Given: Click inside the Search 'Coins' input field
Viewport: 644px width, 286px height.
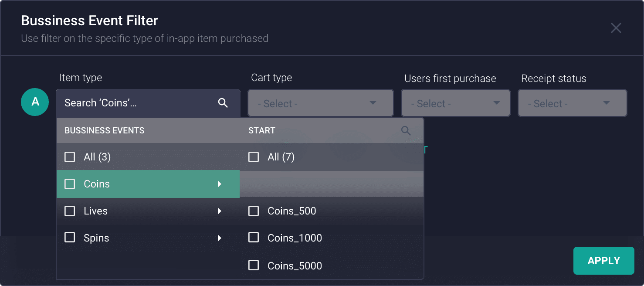Looking at the screenshot, I should click(131, 103).
